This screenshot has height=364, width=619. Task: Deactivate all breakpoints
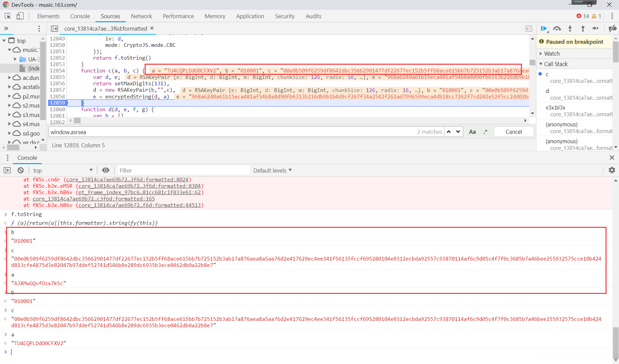pos(613,29)
